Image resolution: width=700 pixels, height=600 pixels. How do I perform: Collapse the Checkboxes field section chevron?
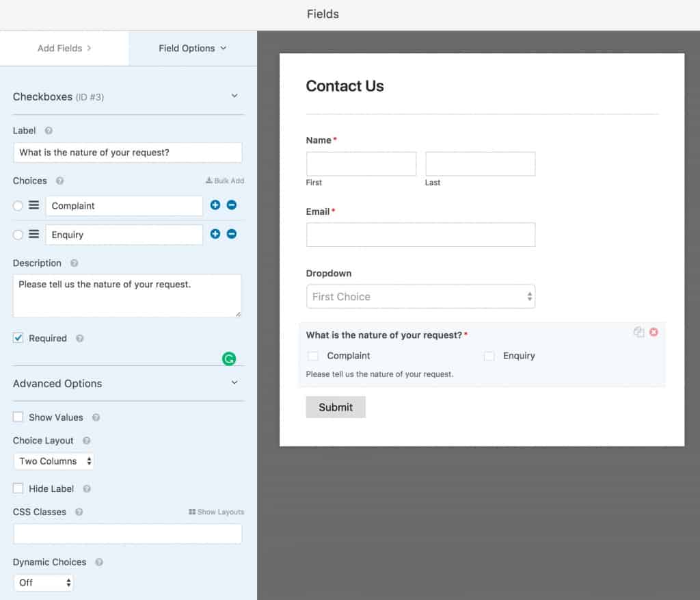point(234,96)
